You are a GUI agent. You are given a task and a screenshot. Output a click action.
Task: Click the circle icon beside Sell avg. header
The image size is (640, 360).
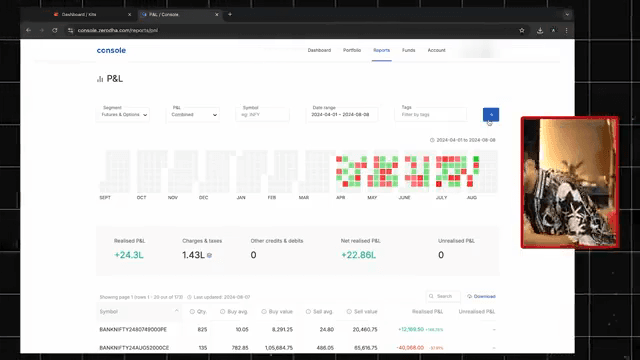click(x=308, y=311)
